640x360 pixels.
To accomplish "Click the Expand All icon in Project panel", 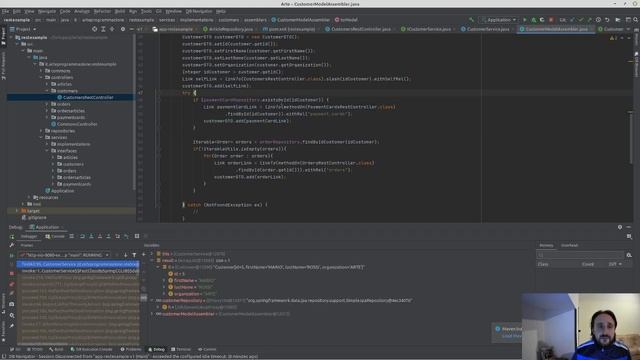I will coord(103,29).
